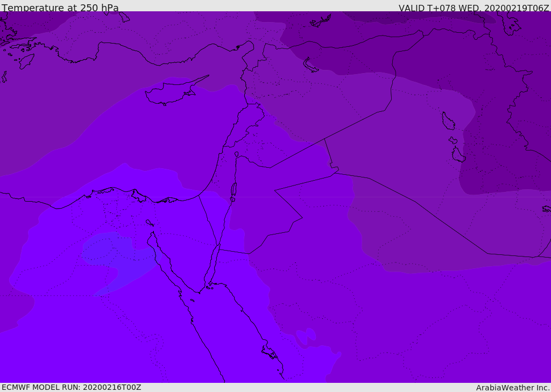Click the small islands in the southern Red Sea
This screenshot has width=551, height=392.
269,352
